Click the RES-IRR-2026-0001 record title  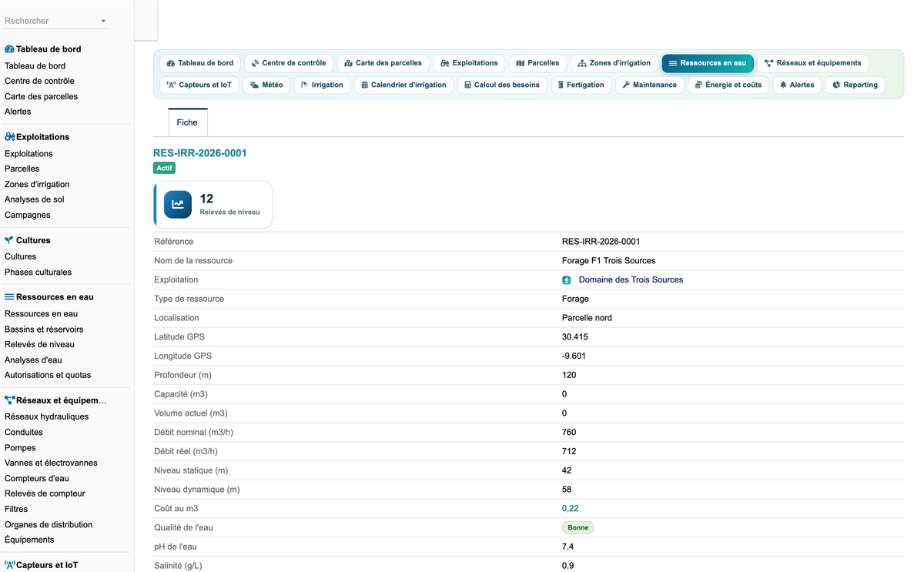[200, 153]
